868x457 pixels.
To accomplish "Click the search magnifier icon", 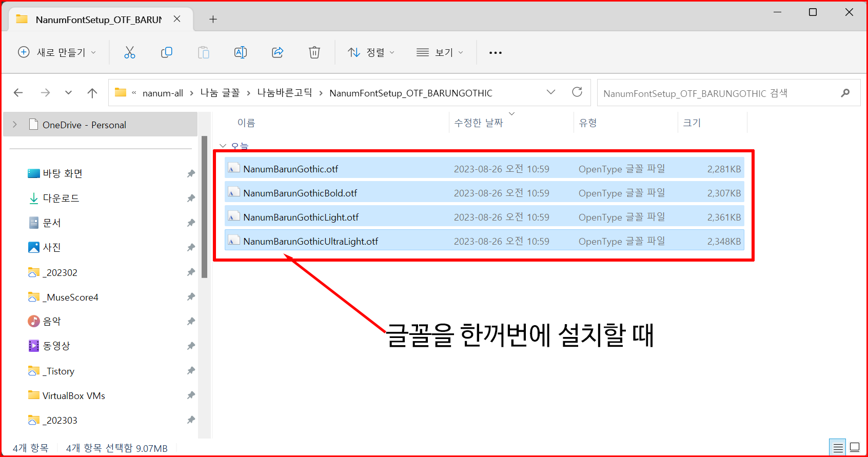I will coord(845,93).
